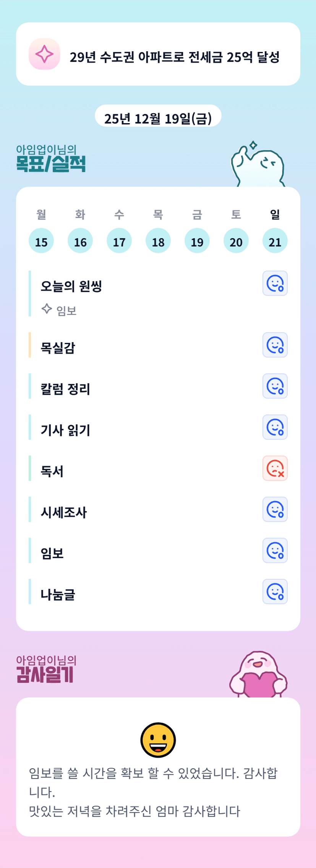Image resolution: width=316 pixels, height=868 pixels.
Task: Click the pink sparkle goal icon
Action: point(44,54)
